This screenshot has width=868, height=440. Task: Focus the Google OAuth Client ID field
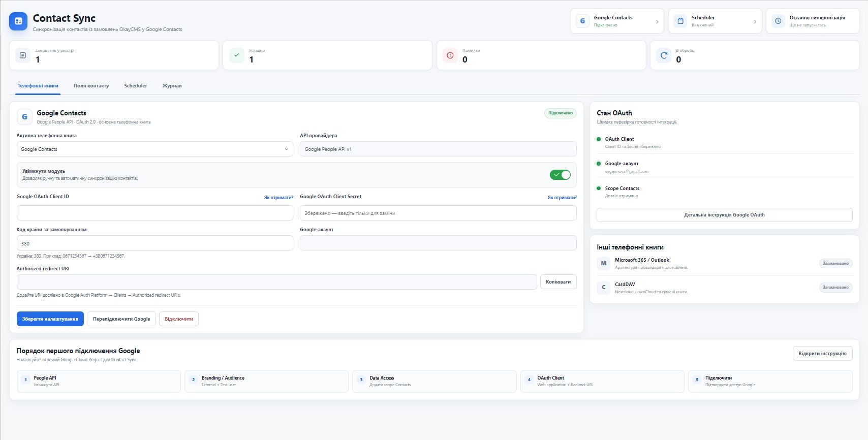pyautogui.click(x=154, y=213)
